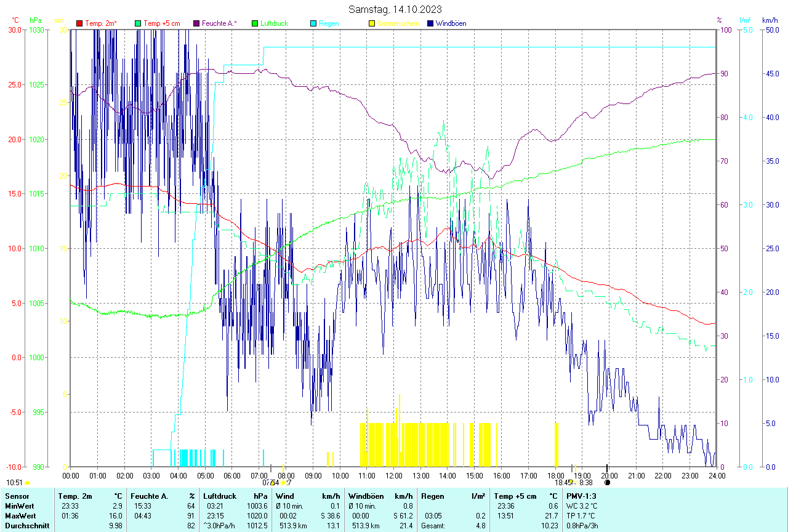The image size is (788, 532).
Task: Click the green Luftdruck legend swatch
Action: pos(255,23)
